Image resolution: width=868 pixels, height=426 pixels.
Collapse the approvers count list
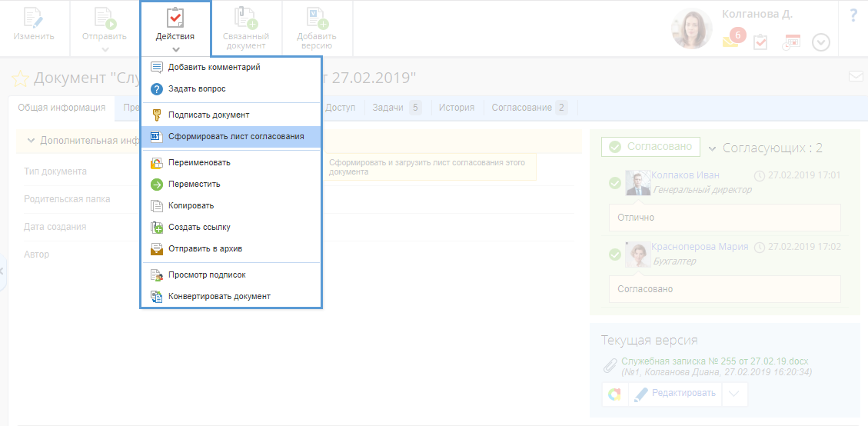point(712,148)
